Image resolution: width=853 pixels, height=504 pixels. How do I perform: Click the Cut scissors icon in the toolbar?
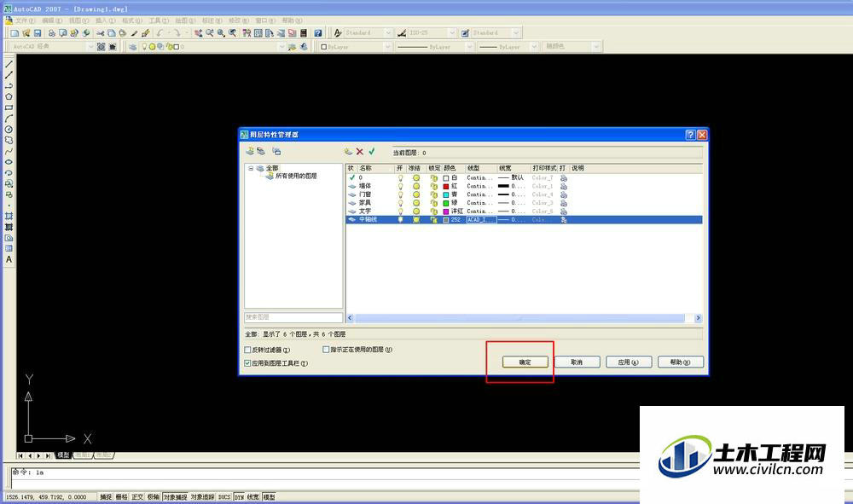[100, 33]
